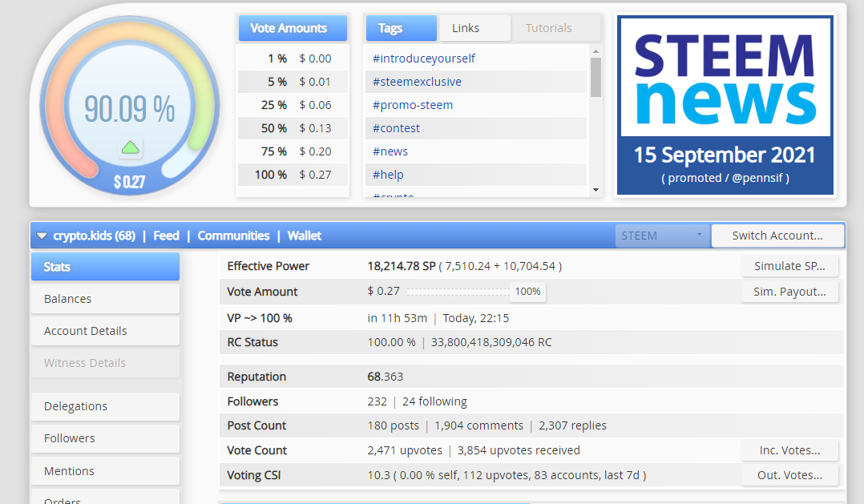Select the 50 % vote amount row
864x504 pixels.
[293, 127]
